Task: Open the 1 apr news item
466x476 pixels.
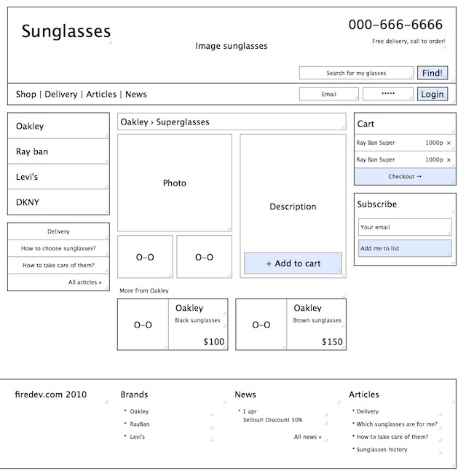Action: [x=250, y=411]
